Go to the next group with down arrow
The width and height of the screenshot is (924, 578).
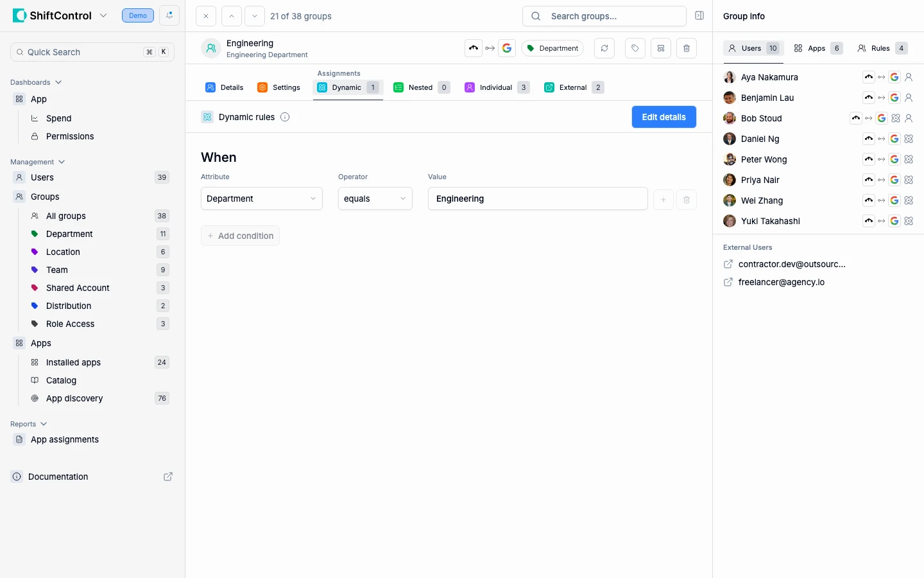(x=255, y=16)
